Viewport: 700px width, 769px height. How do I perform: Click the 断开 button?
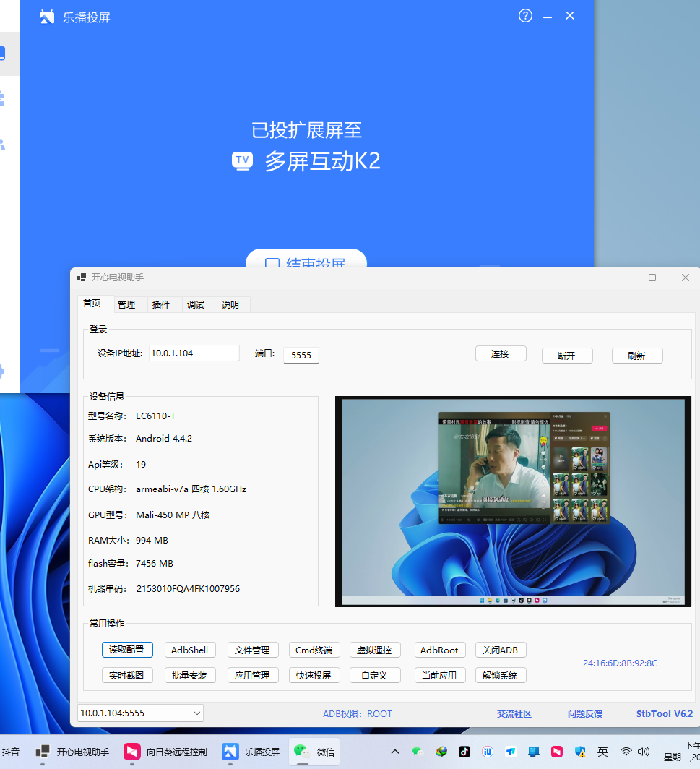[x=567, y=356]
